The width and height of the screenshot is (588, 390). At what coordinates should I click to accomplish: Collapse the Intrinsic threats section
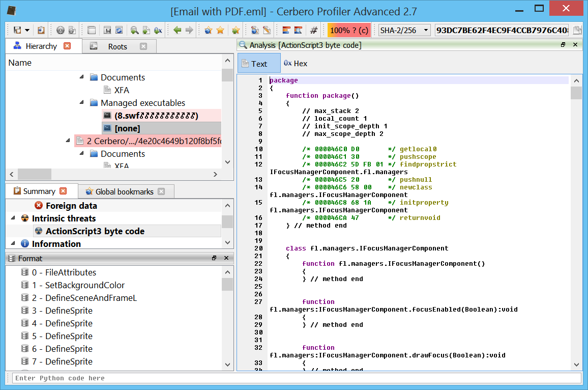point(14,218)
